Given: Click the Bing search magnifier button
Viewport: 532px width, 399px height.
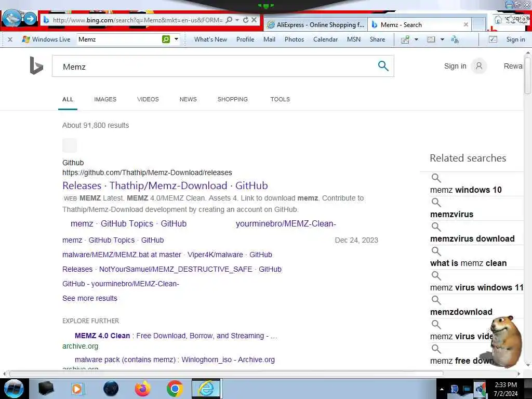Looking at the screenshot, I should pyautogui.click(x=383, y=66).
